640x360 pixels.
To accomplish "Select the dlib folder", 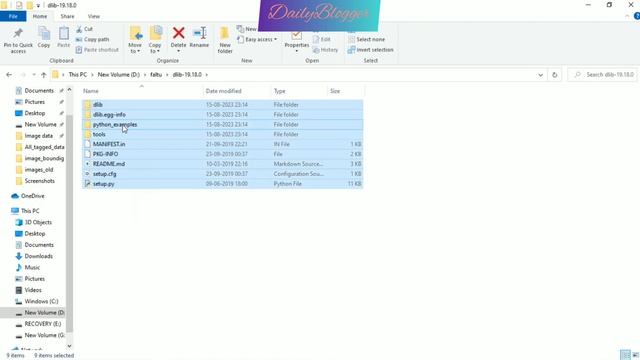I will [x=222, y=104].
